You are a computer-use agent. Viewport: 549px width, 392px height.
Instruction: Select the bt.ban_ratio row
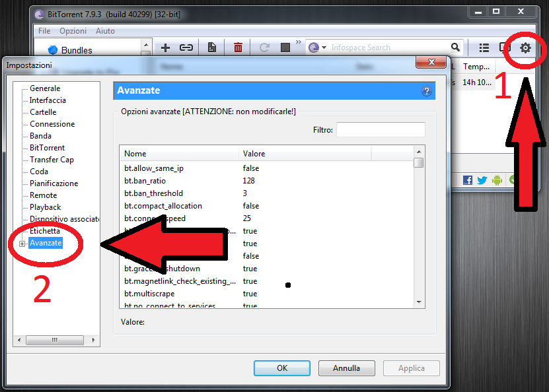pyautogui.click(x=266, y=181)
